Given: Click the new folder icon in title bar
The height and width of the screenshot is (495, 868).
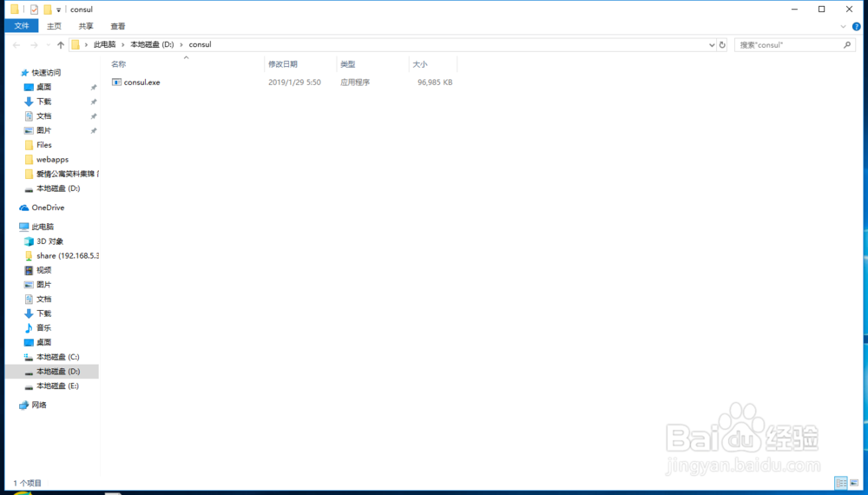Looking at the screenshot, I should pyautogui.click(x=48, y=10).
